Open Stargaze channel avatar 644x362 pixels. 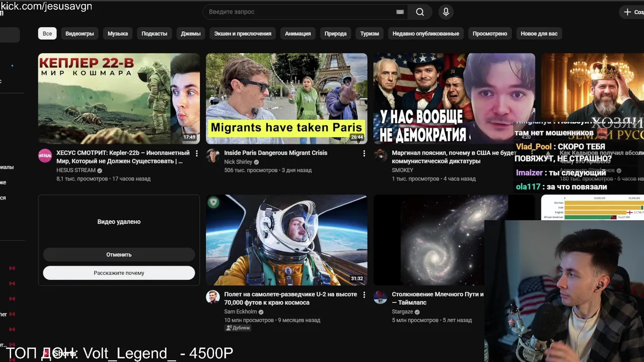[380, 297]
